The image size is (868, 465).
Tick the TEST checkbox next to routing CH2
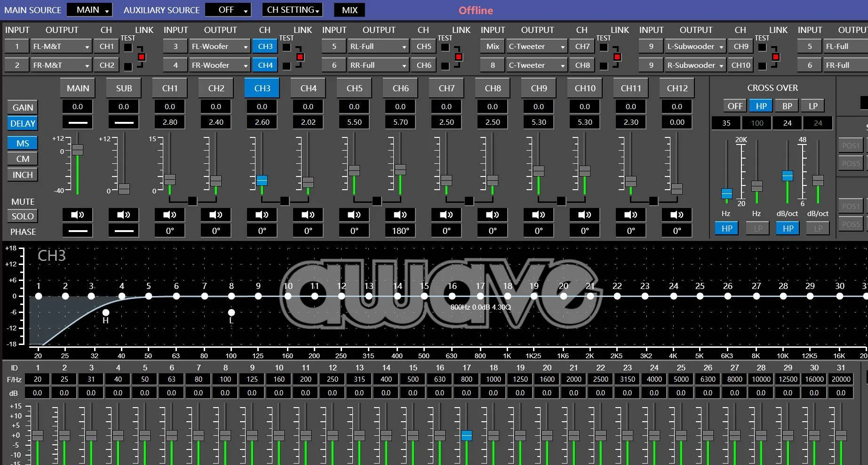pos(127,66)
